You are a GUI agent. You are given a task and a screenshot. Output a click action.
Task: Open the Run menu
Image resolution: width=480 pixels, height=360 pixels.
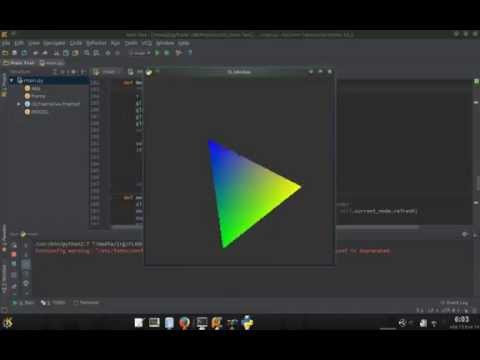click(115, 43)
